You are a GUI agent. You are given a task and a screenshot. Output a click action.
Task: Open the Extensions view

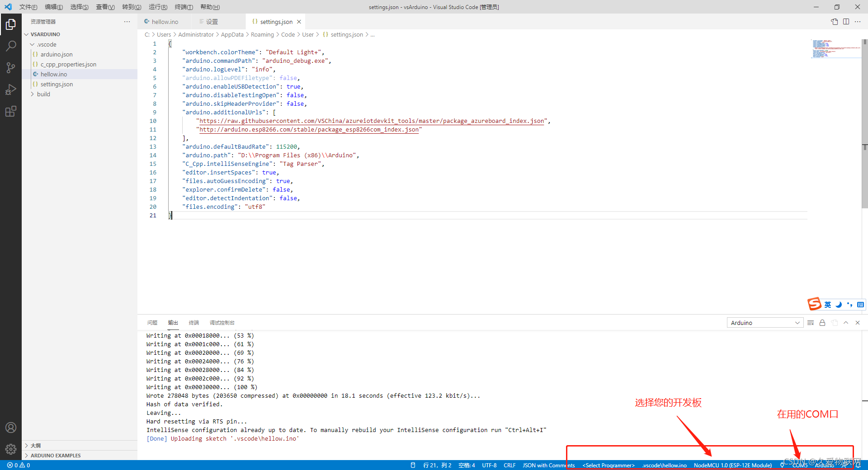coord(11,111)
